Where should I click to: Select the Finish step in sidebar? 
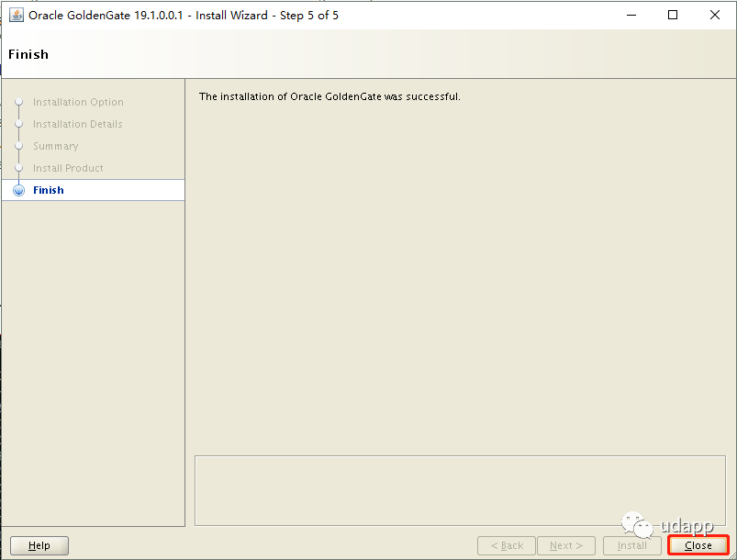pos(93,190)
